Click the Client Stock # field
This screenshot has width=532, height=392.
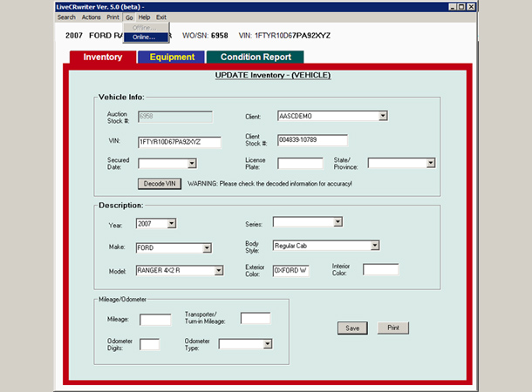click(x=312, y=140)
